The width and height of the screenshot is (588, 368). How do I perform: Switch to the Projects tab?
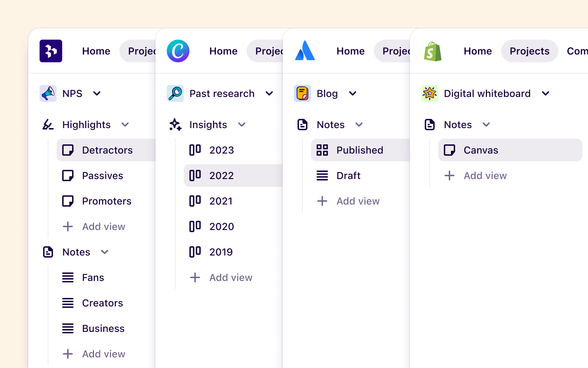coord(529,51)
